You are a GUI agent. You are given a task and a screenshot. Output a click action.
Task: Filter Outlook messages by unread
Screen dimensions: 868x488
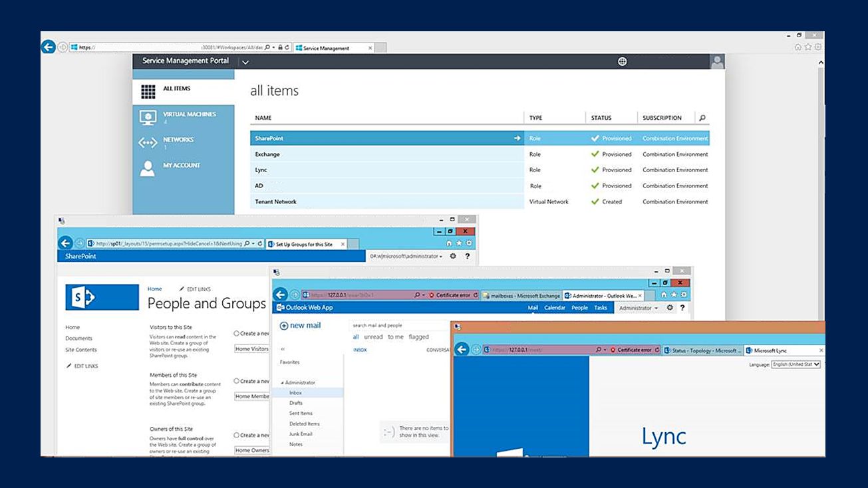pyautogui.click(x=373, y=337)
